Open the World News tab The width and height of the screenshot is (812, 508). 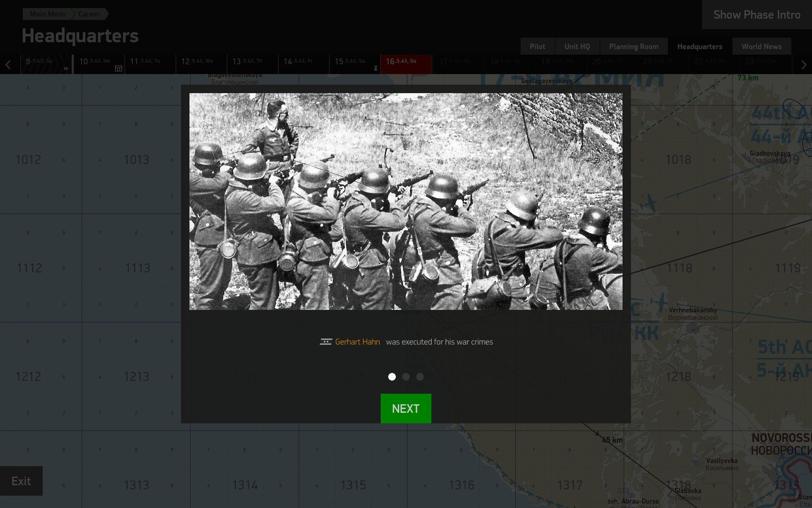pyautogui.click(x=761, y=47)
